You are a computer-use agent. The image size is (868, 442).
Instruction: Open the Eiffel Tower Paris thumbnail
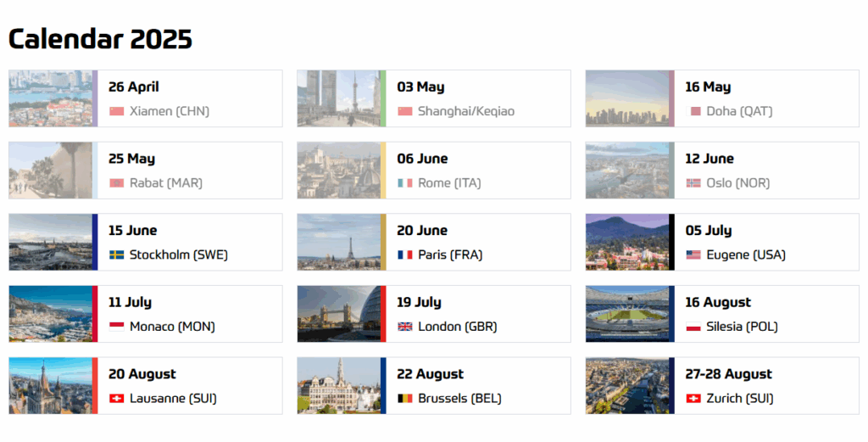[339, 242]
